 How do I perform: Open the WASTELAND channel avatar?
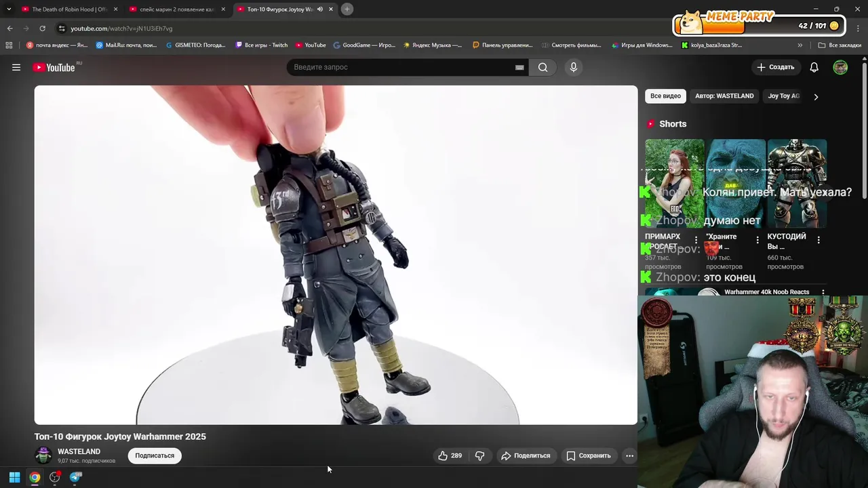pyautogui.click(x=43, y=455)
